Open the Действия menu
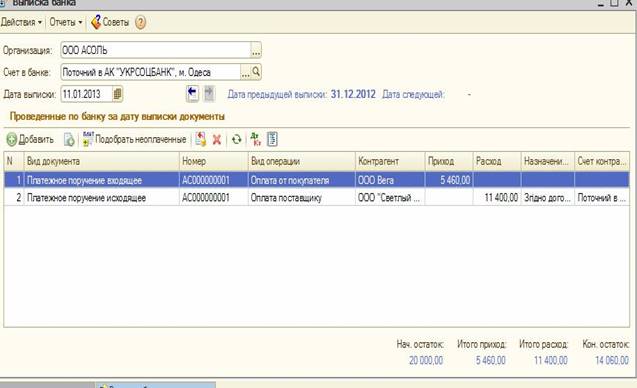 (x=21, y=22)
